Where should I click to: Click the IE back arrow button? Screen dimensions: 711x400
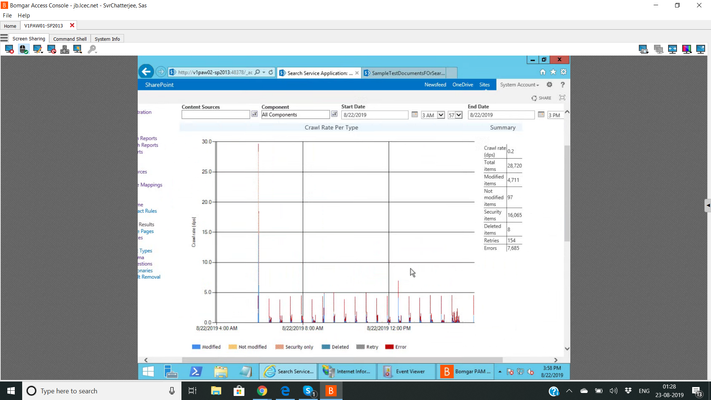tap(146, 71)
